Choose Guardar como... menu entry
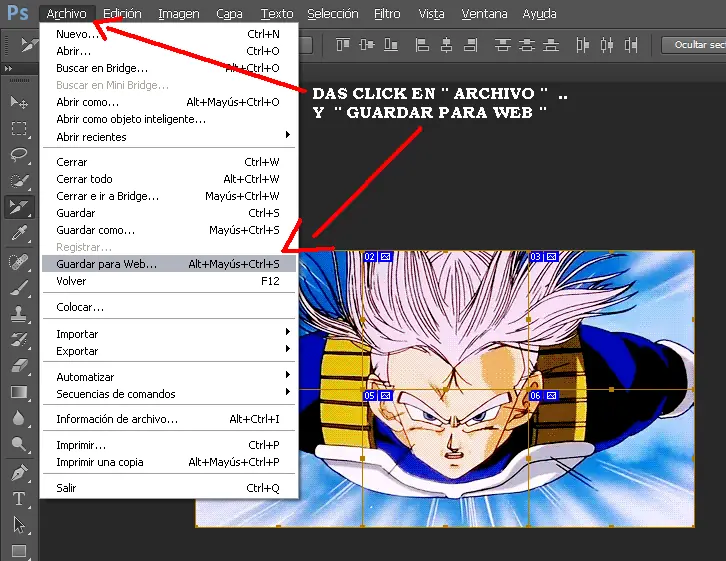This screenshot has width=726, height=561. point(169,230)
